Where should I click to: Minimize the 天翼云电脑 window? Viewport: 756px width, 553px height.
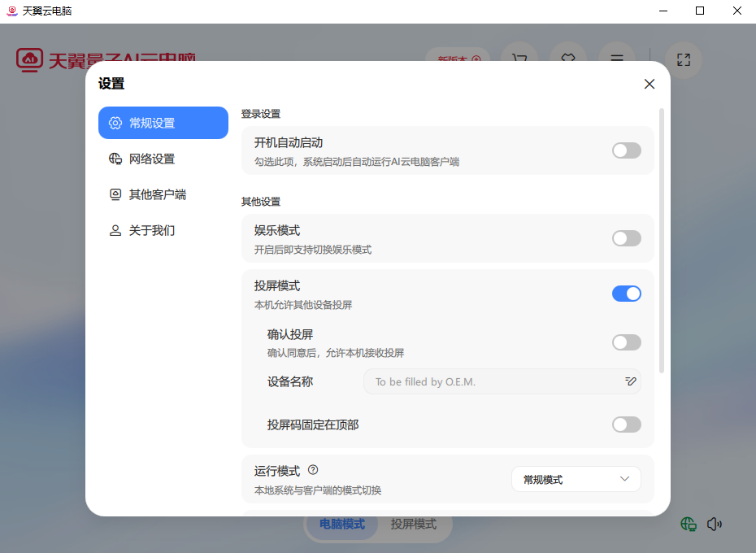coord(663,11)
